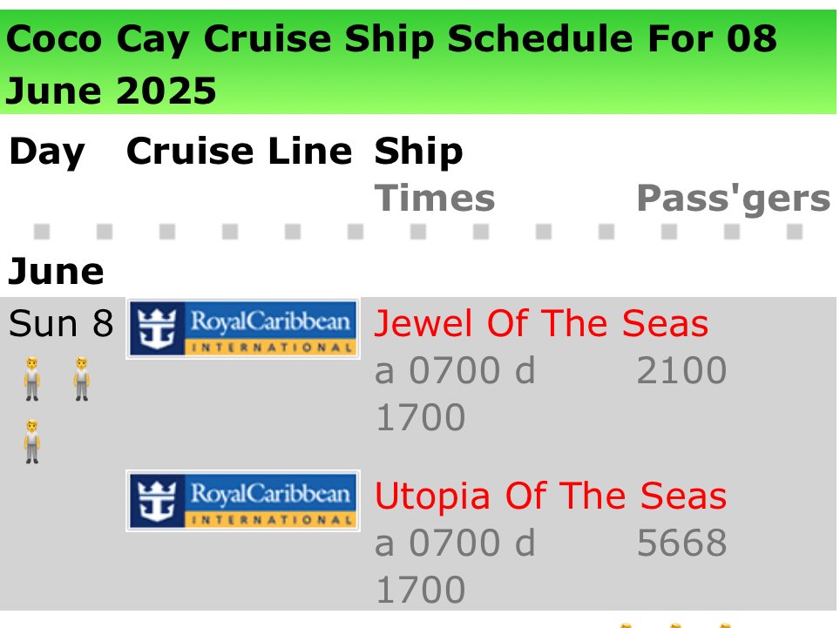Viewport: 840px width, 628px height.
Task: Click the Royal Caribbean logo beside Jewel
Action: point(243,328)
